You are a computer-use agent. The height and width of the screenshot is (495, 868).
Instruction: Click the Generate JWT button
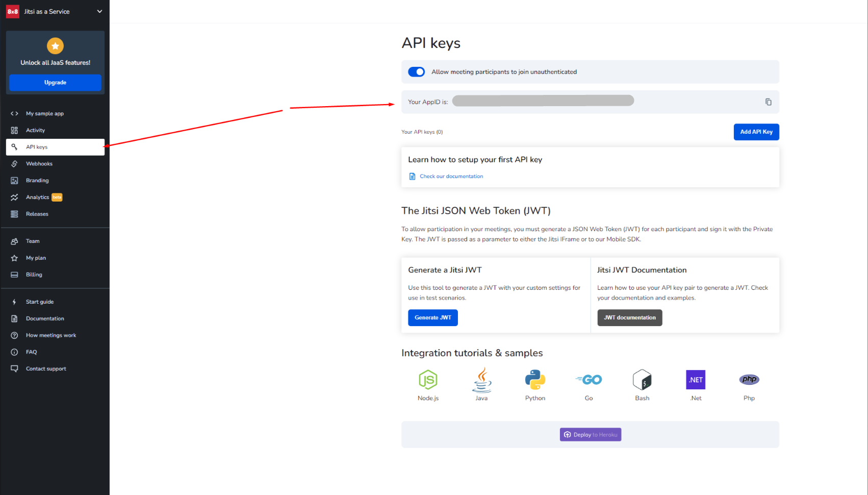point(432,317)
